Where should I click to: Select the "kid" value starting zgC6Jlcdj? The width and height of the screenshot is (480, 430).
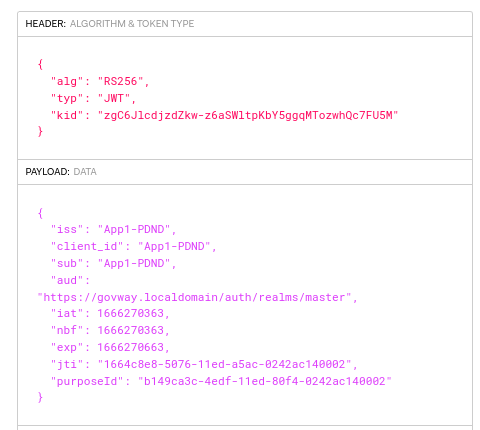tap(248, 115)
